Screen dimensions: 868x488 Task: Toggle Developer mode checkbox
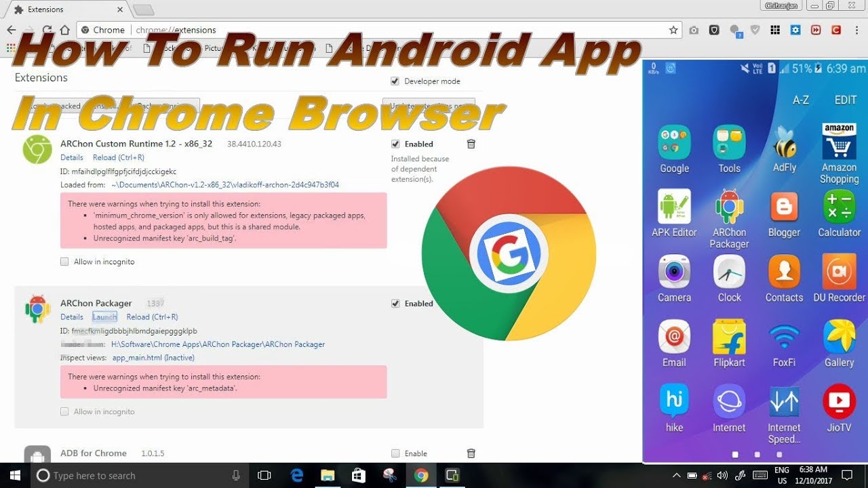395,81
